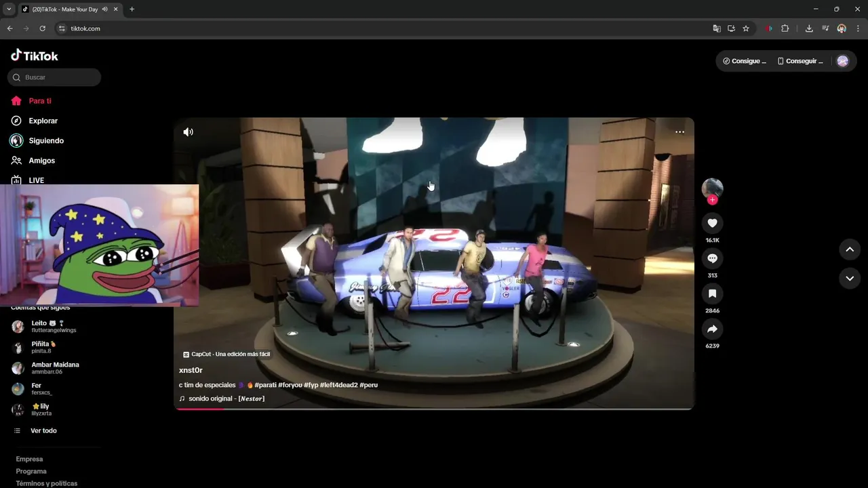
Task: Seek on the red video progress bar
Action: coord(434,409)
